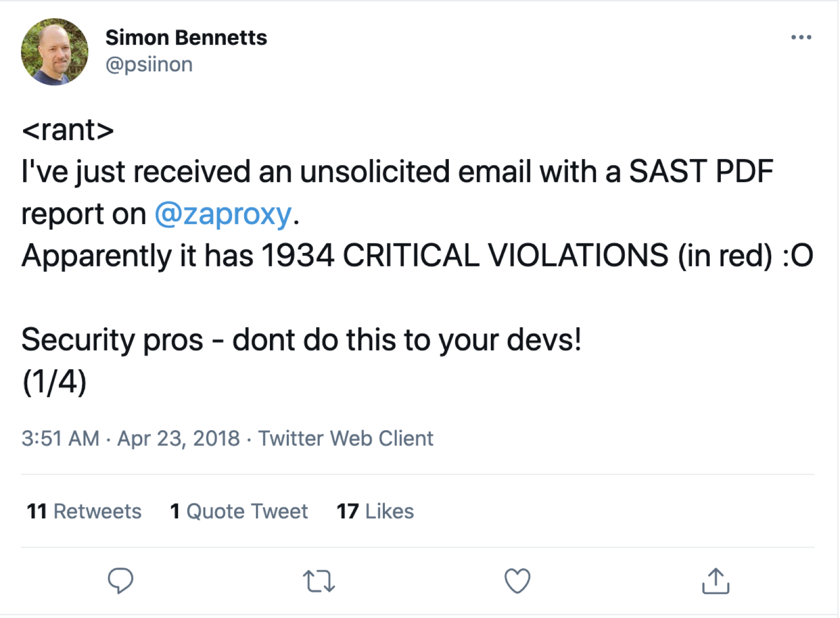Click the <rant> opening tag text
The height and width of the screenshot is (618, 840).
pyautogui.click(x=68, y=130)
